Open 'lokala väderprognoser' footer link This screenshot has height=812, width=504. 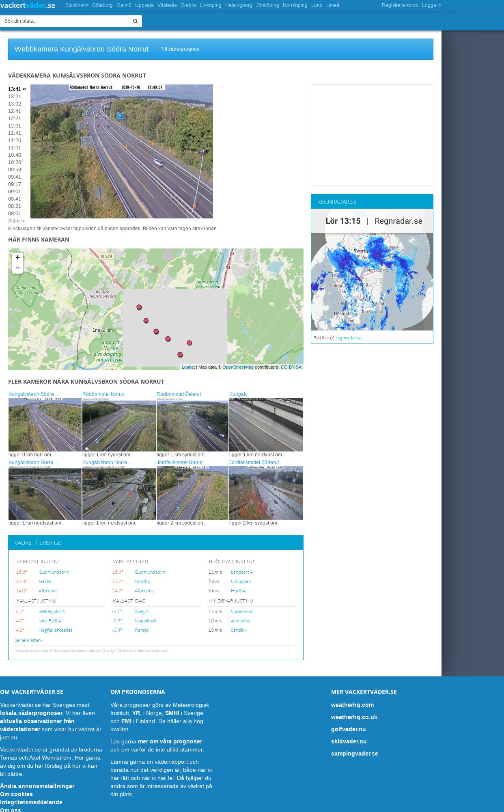click(31, 713)
